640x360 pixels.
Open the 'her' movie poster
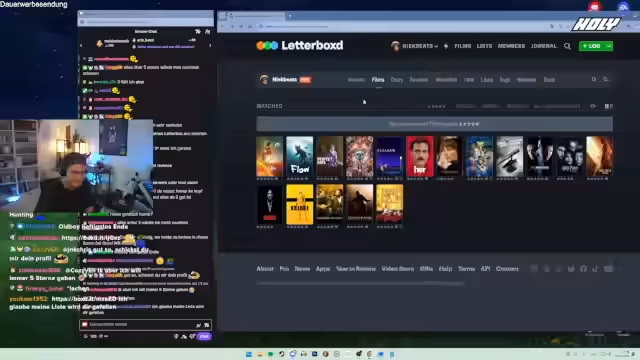(x=420, y=156)
